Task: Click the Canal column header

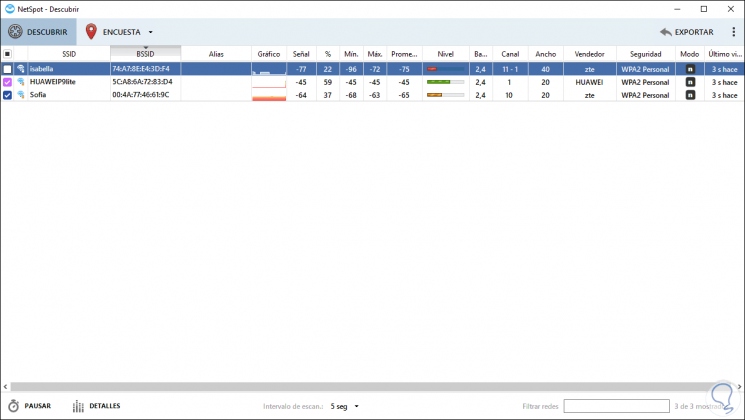Action: point(510,54)
